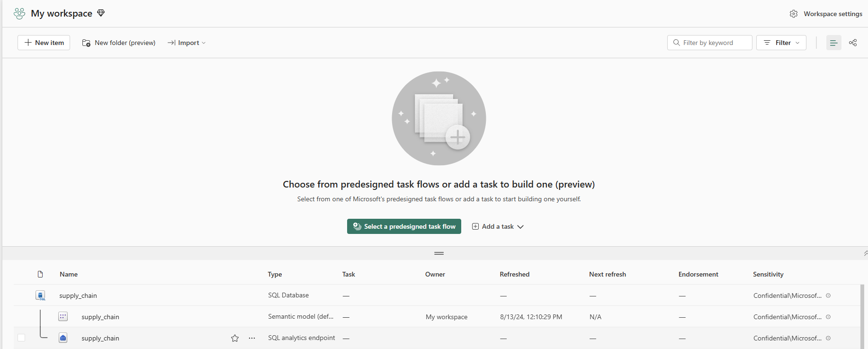Click the supply_chain semantic model icon
The image size is (868, 349).
click(x=63, y=317)
